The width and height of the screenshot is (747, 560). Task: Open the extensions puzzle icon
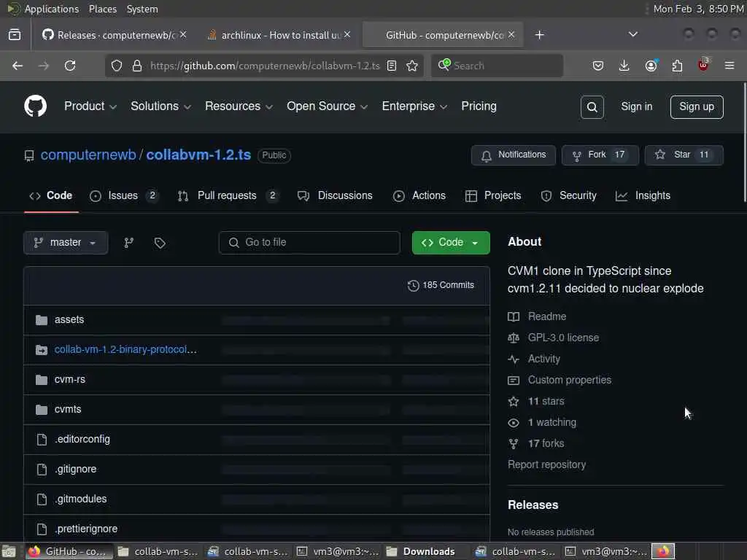point(677,66)
